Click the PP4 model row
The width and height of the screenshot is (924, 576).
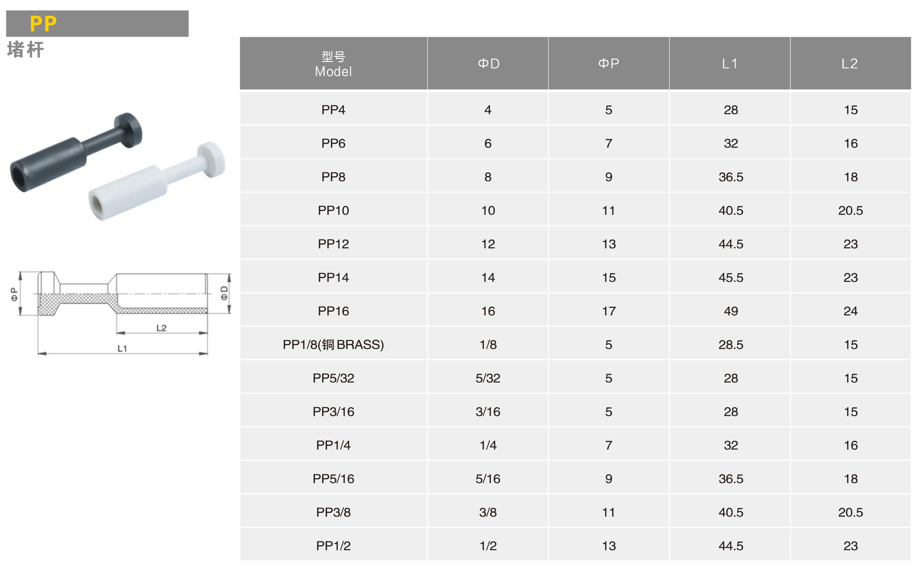coord(575,110)
